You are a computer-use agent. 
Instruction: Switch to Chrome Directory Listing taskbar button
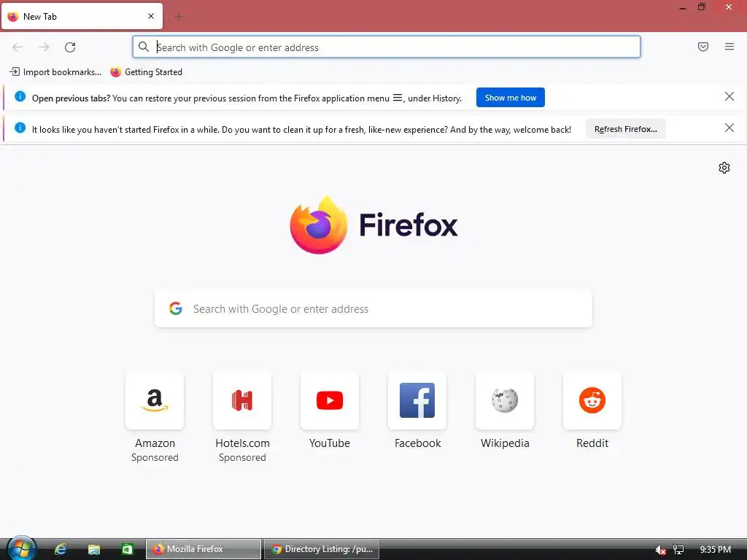coord(322,549)
